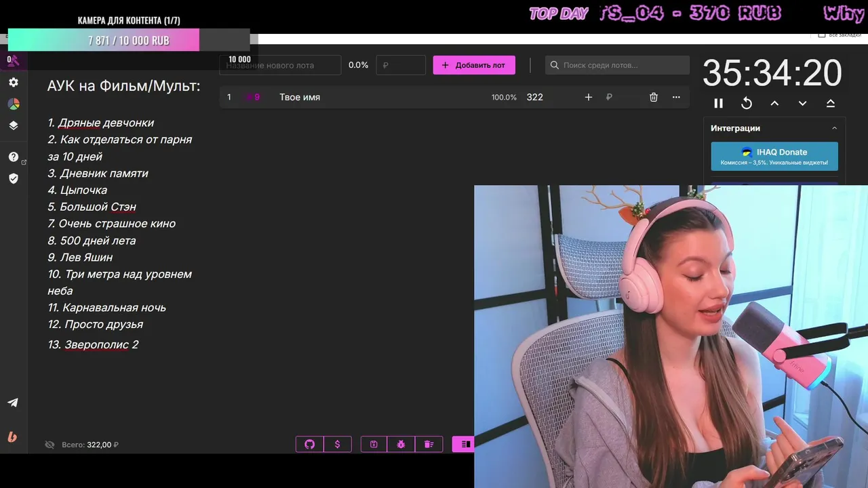Open the auction gavel sidebar page
This screenshot has width=868, height=488.
[x=14, y=60]
